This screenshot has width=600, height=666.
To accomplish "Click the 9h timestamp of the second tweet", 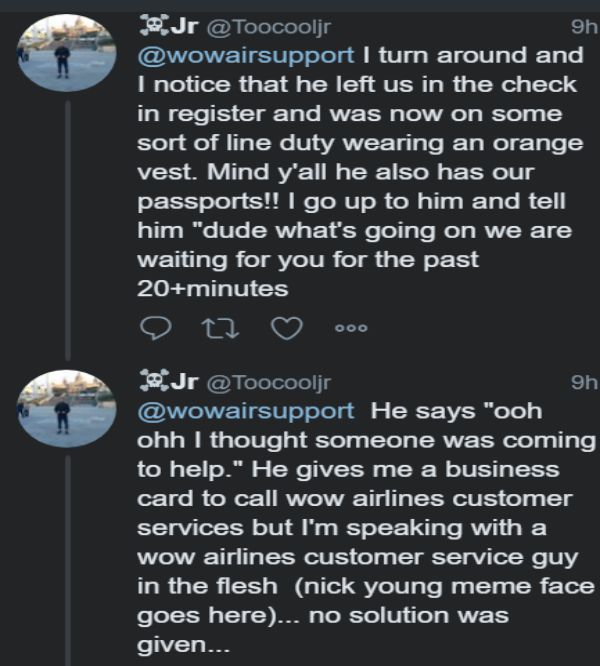I will click(x=582, y=381).
